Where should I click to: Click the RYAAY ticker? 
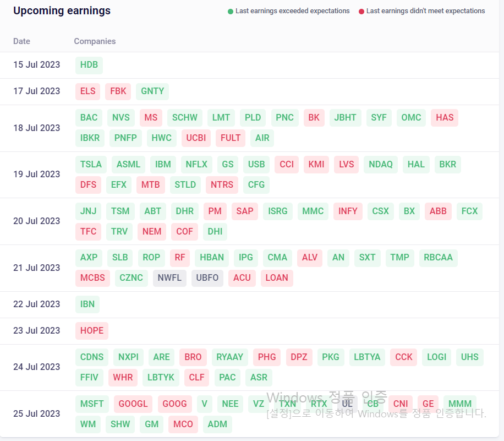tap(230, 357)
